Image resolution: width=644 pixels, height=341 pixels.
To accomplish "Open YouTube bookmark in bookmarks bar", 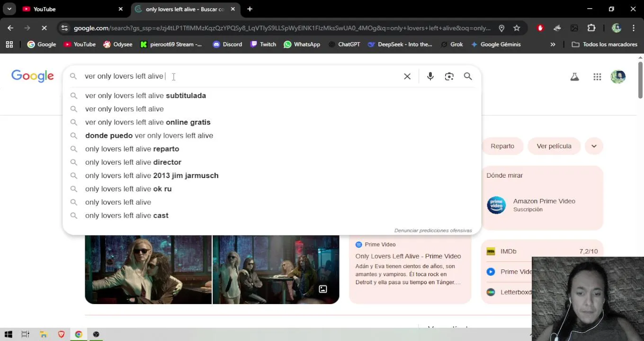I will pyautogui.click(x=80, y=44).
